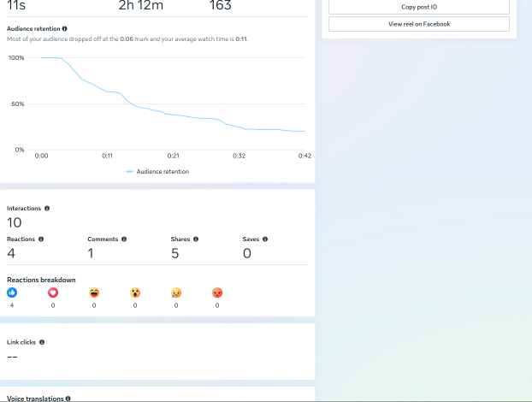Select the Sad crying reaction icon
The width and height of the screenshot is (532, 402).
(x=176, y=293)
